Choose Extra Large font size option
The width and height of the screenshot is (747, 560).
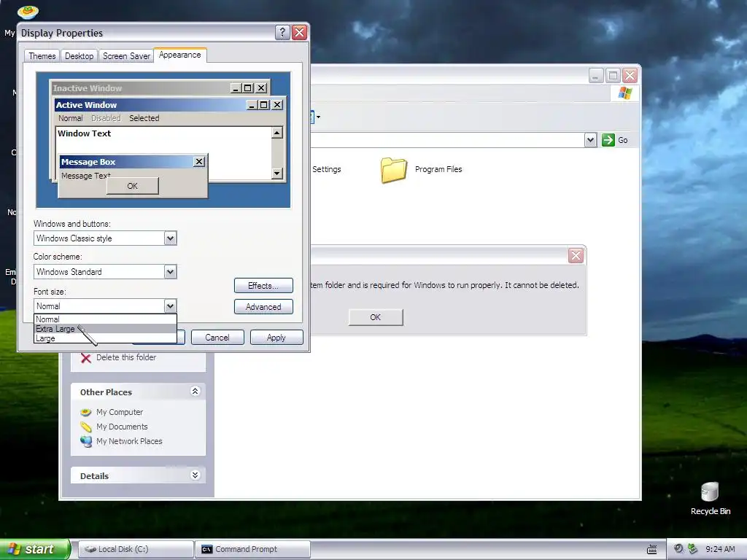105,329
